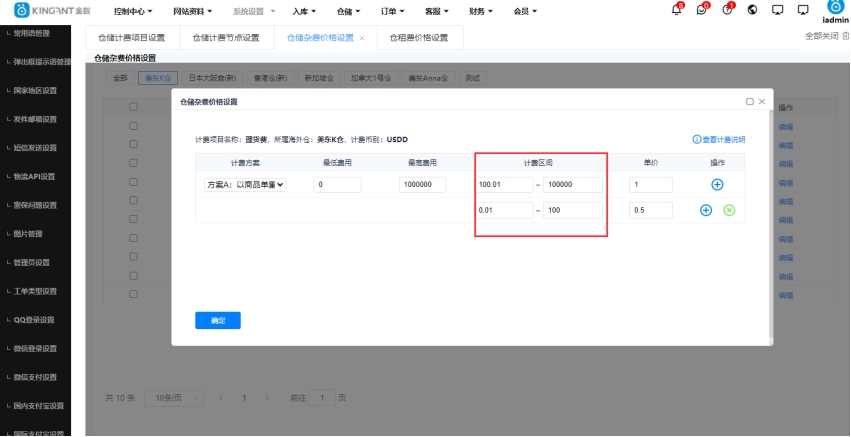Open 图片管理 in the sidebar
This screenshot has height=437, width=851.
(x=28, y=234)
